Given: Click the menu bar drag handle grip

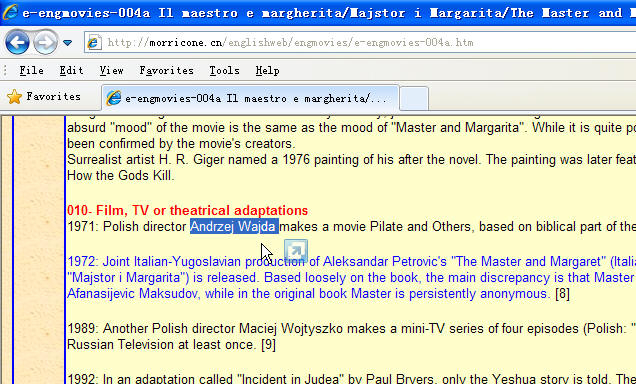Looking at the screenshot, I should pos(5,71).
